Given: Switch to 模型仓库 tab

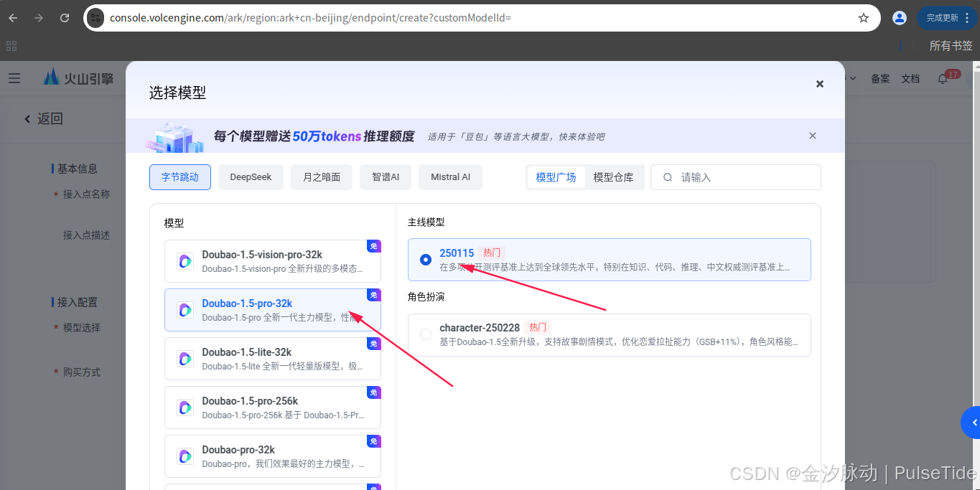Looking at the screenshot, I should pos(614,177).
